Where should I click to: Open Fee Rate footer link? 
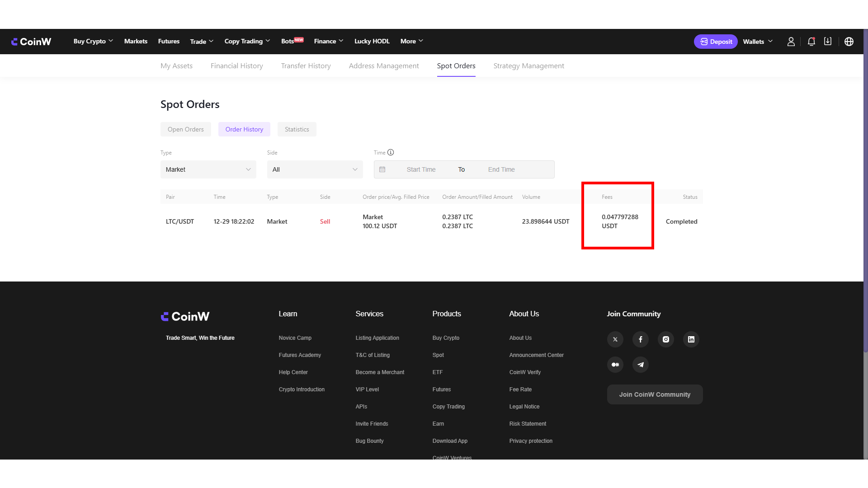pyautogui.click(x=520, y=389)
